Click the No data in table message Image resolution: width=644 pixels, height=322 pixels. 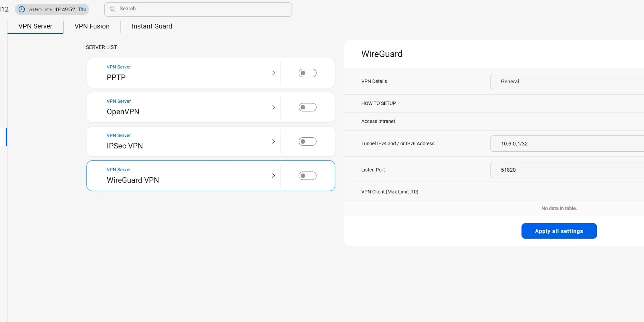click(559, 208)
